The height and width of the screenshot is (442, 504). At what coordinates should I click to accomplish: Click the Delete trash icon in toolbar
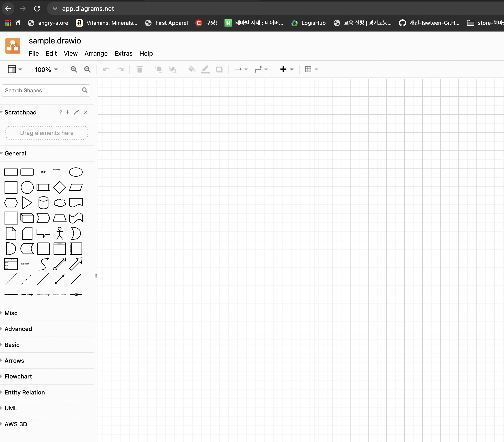[x=140, y=69]
